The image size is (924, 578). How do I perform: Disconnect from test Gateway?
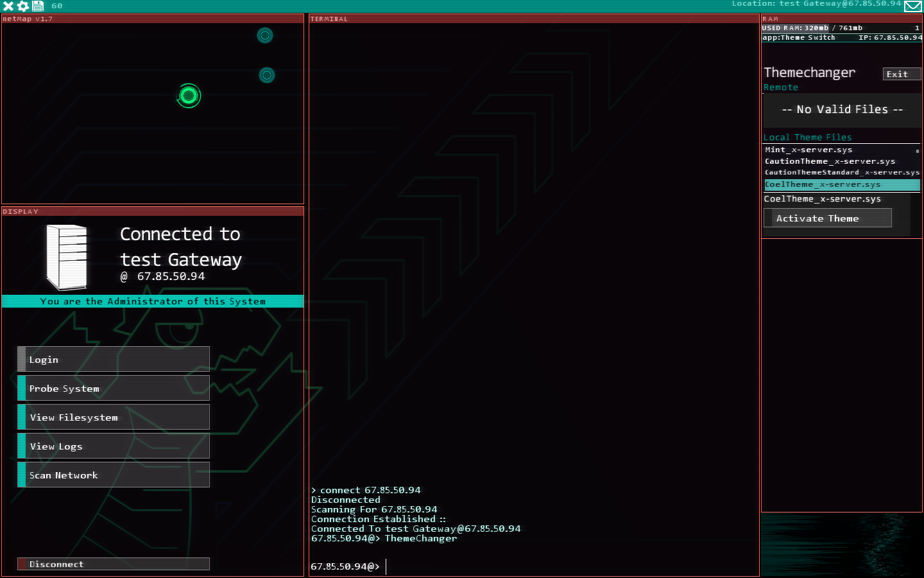coord(114,564)
